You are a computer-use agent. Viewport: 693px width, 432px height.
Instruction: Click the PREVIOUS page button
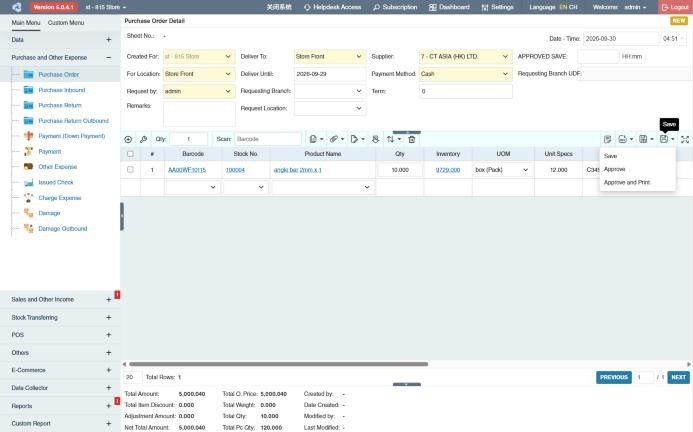pyautogui.click(x=613, y=377)
